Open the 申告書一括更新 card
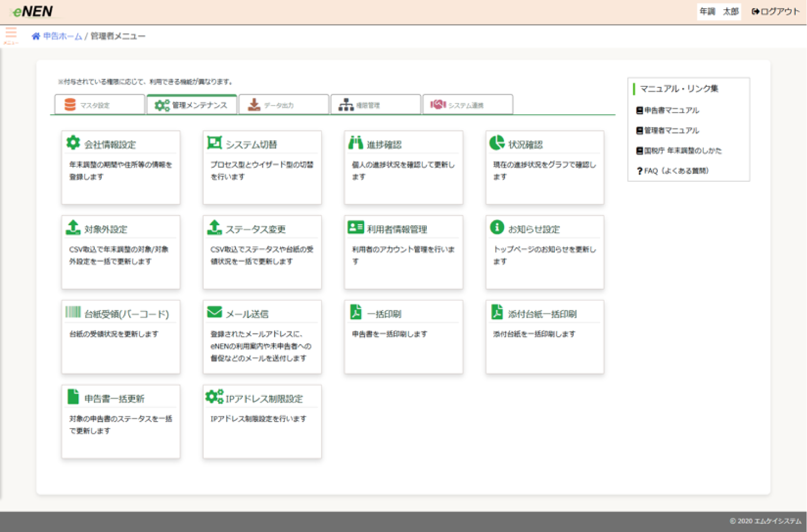Screen dimensions: 807x532 pyautogui.click(x=121, y=421)
